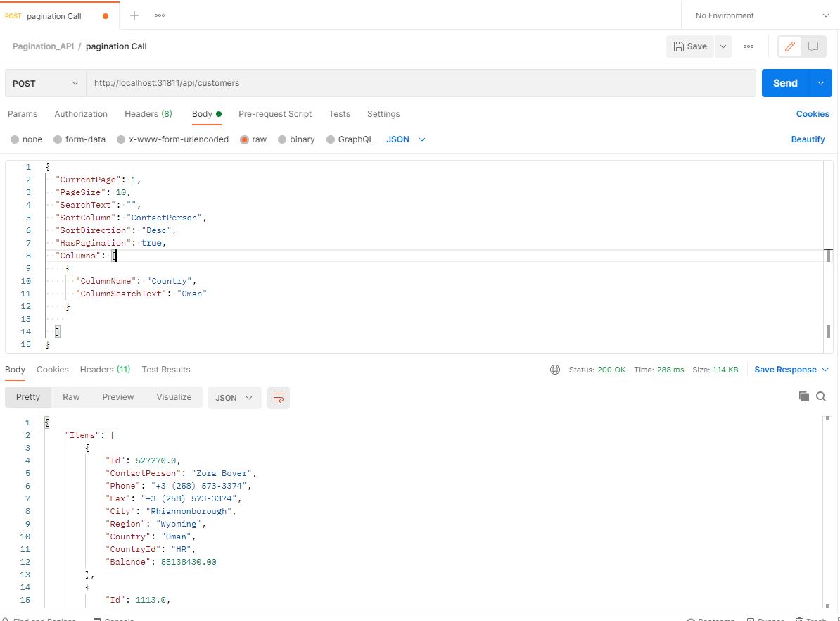
Task: Expand the Send button arrow options
Action: click(x=821, y=83)
